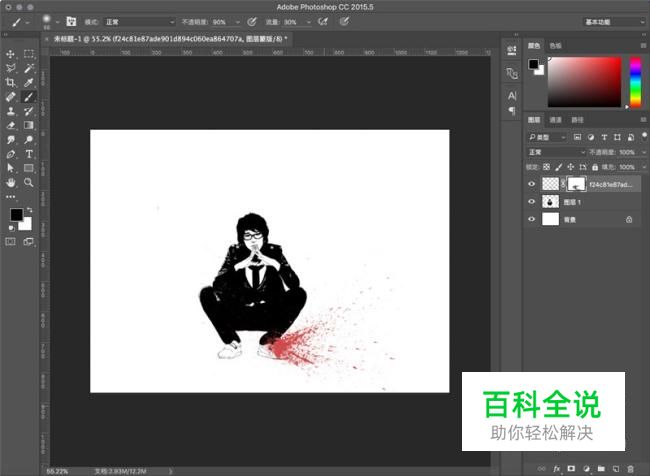Open the flow 30% slider arrow
This screenshot has height=476, width=650.
point(308,22)
